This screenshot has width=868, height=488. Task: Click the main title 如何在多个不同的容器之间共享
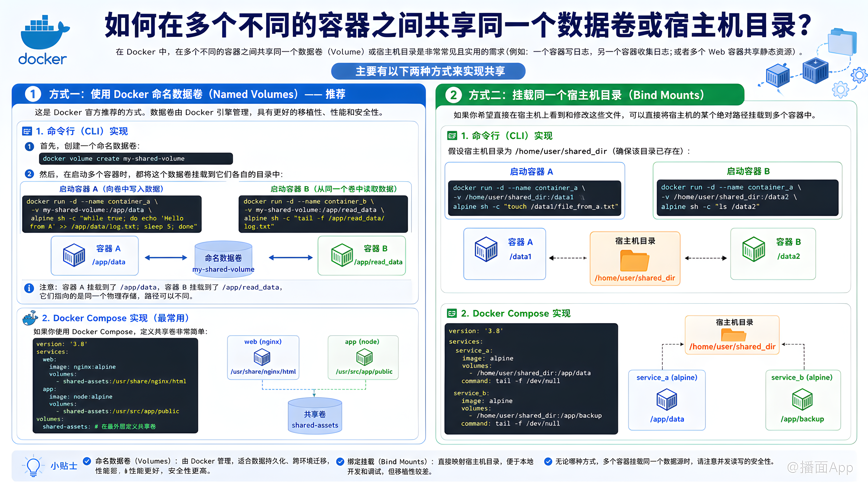(x=458, y=25)
